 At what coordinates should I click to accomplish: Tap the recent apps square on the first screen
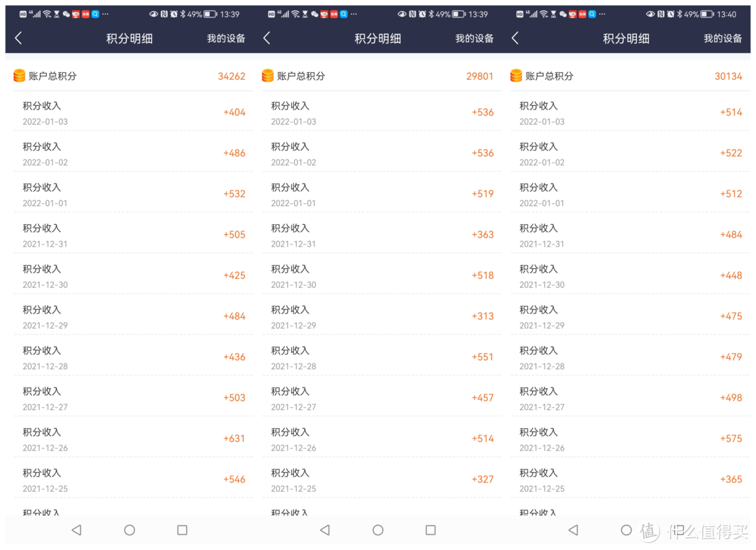coord(181,530)
